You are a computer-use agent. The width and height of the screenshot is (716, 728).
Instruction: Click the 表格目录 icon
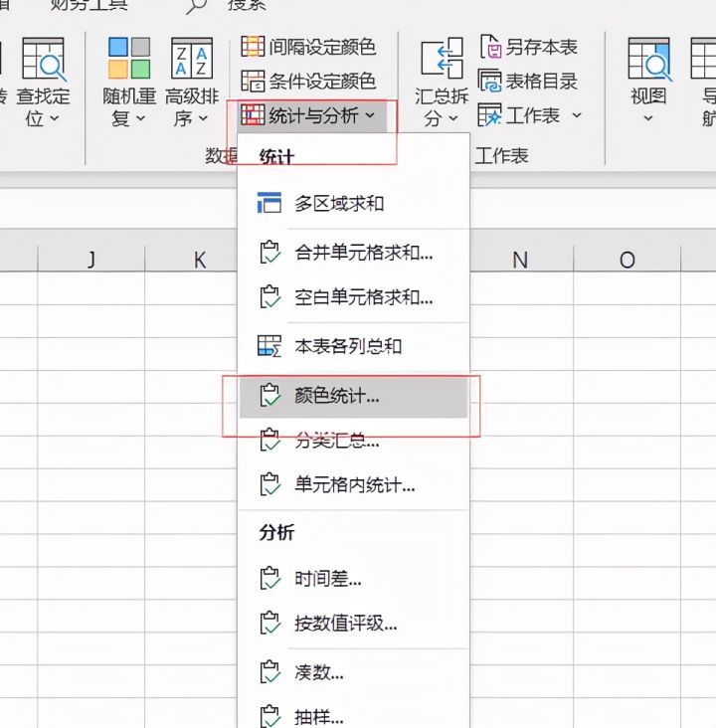490,81
